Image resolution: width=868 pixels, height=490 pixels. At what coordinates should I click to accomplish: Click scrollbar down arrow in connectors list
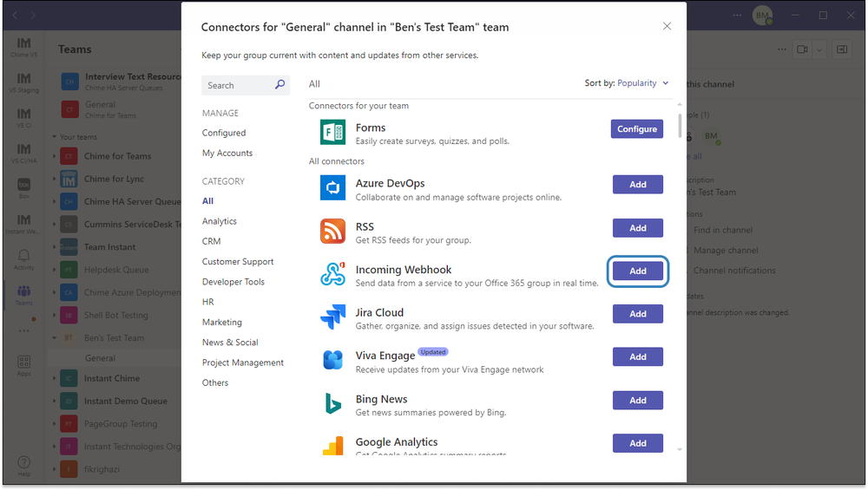point(680,449)
